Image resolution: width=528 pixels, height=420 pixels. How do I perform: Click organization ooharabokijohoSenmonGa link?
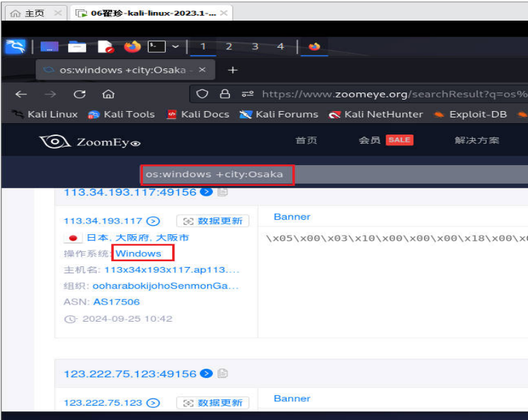click(x=166, y=286)
